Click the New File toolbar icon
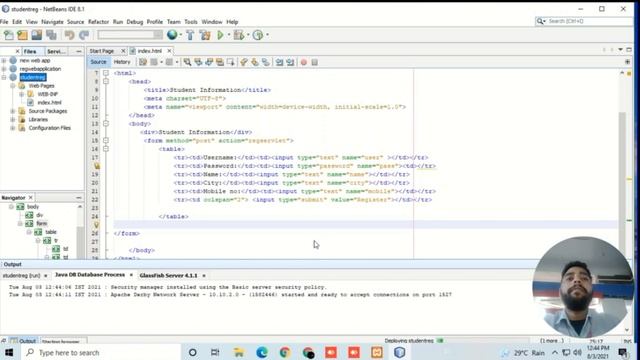The image size is (640, 360). 8,35
